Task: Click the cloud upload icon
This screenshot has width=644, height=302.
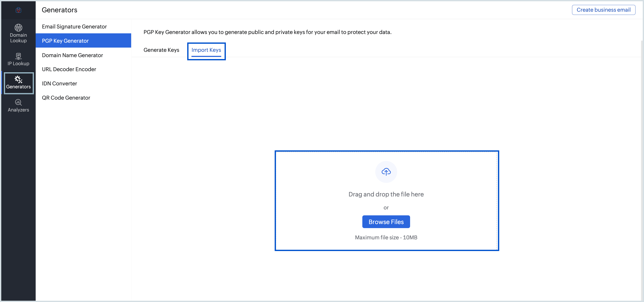Action: (x=386, y=172)
